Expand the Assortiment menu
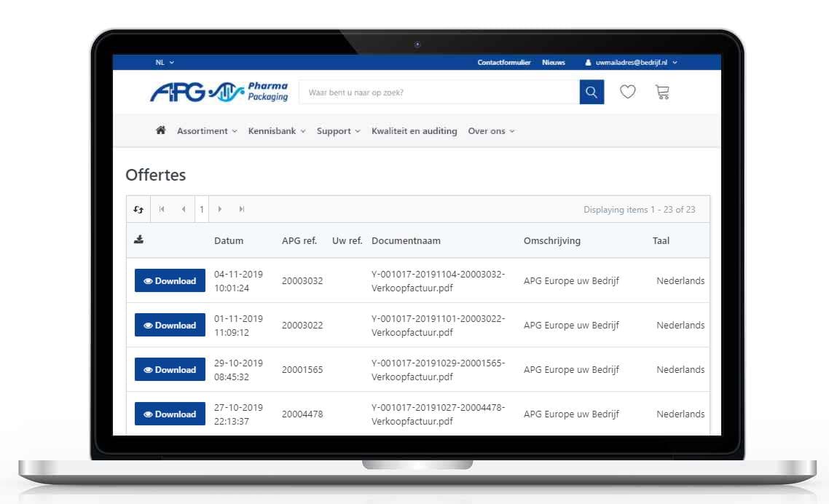 click(207, 131)
